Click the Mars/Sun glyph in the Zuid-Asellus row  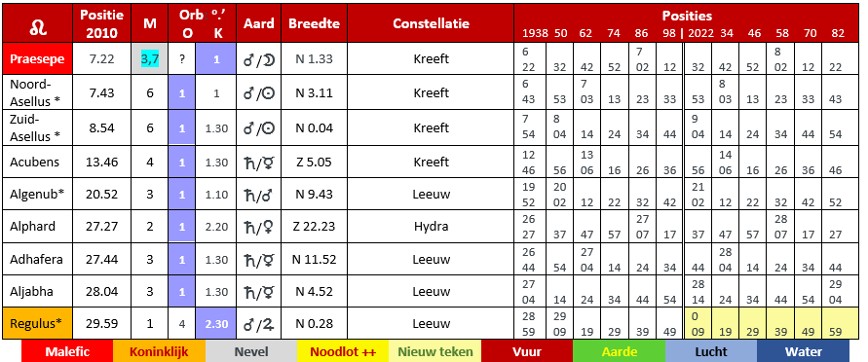click(x=259, y=127)
